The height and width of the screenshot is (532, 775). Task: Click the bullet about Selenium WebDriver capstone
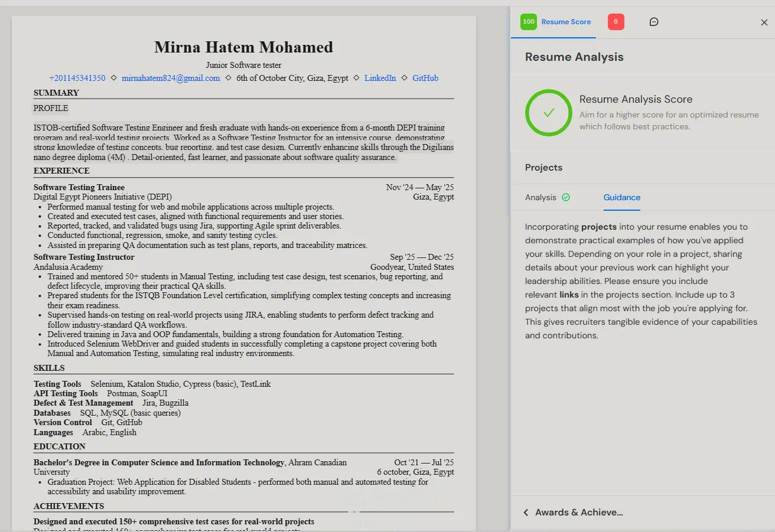(242, 348)
